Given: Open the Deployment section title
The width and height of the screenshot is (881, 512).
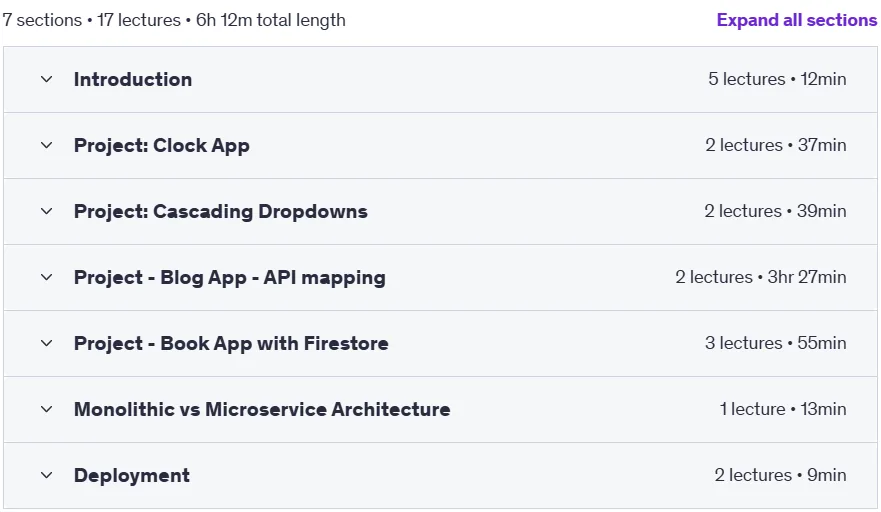Looking at the screenshot, I should 131,476.
